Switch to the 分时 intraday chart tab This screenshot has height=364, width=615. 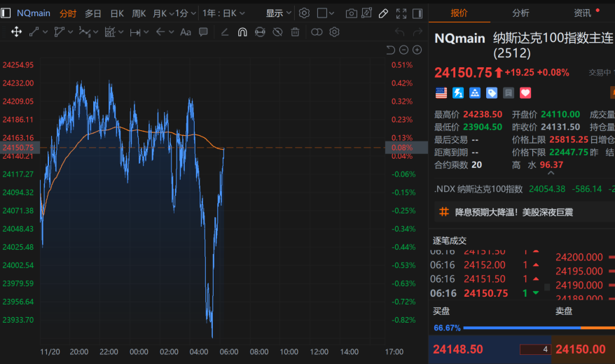click(x=68, y=14)
